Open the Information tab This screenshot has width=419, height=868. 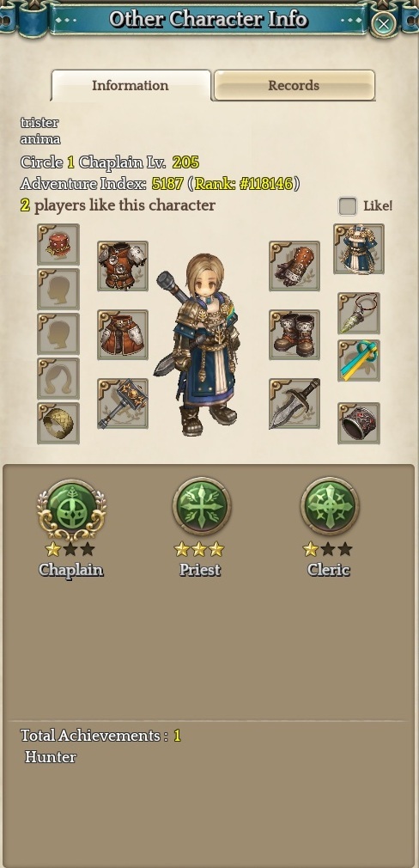(131, 85)
